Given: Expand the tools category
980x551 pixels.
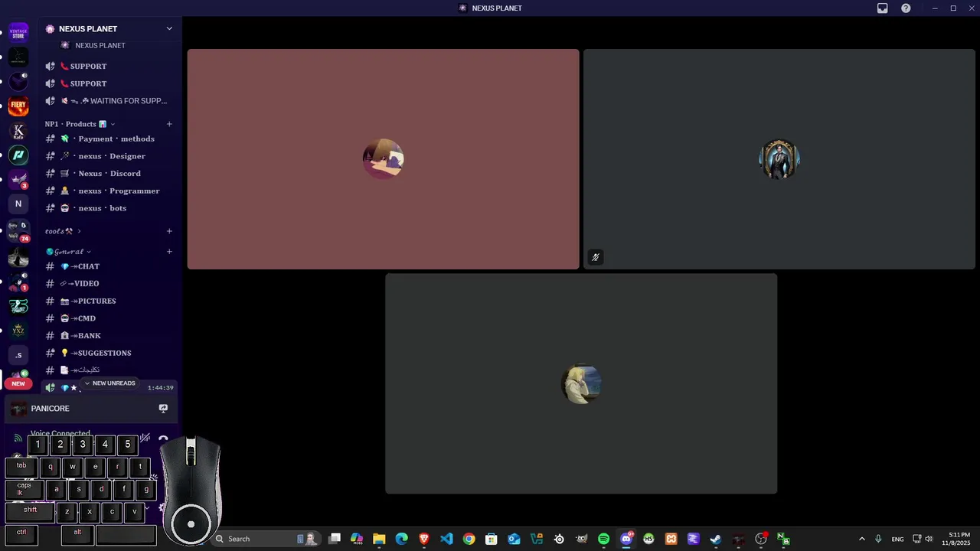Looking at the screenshot, I should 63,231.
